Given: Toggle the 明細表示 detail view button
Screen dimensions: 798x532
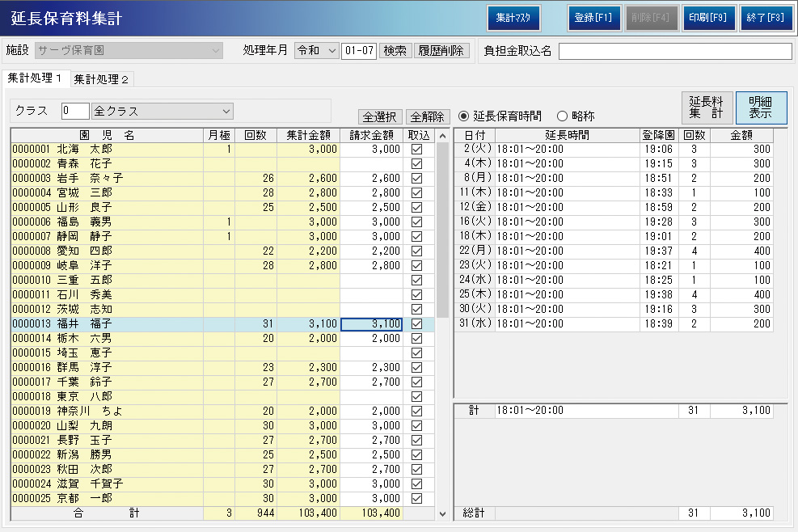Looking at the screenshot, I should pyautogui.click(x=761, y=108).
